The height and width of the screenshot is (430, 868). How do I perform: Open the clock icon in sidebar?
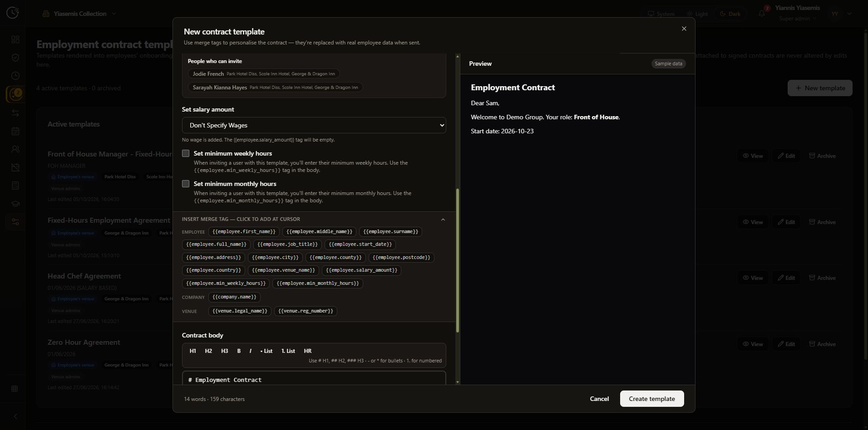(x=15, y=76)
